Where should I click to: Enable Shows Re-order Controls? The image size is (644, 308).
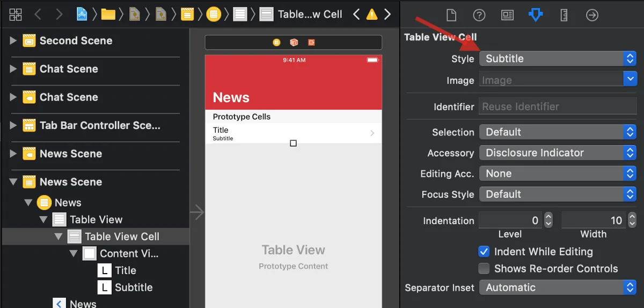[x=484, y=269]
